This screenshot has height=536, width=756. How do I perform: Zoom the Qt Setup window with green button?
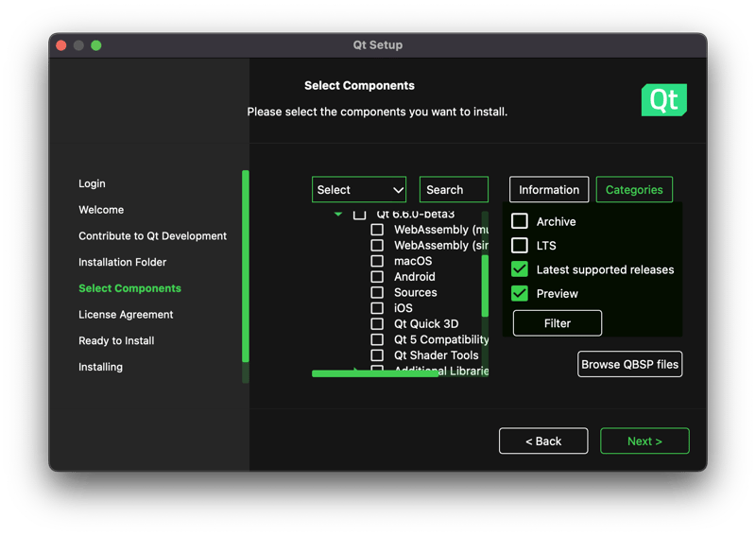pos(96,45)
